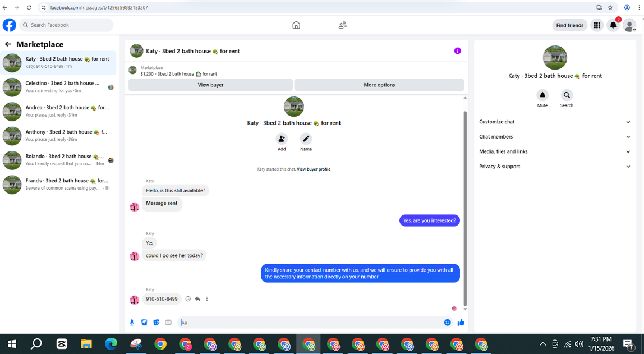Open the browser three-dot menu
644x354 pixels.
click(x=638, y=7)
